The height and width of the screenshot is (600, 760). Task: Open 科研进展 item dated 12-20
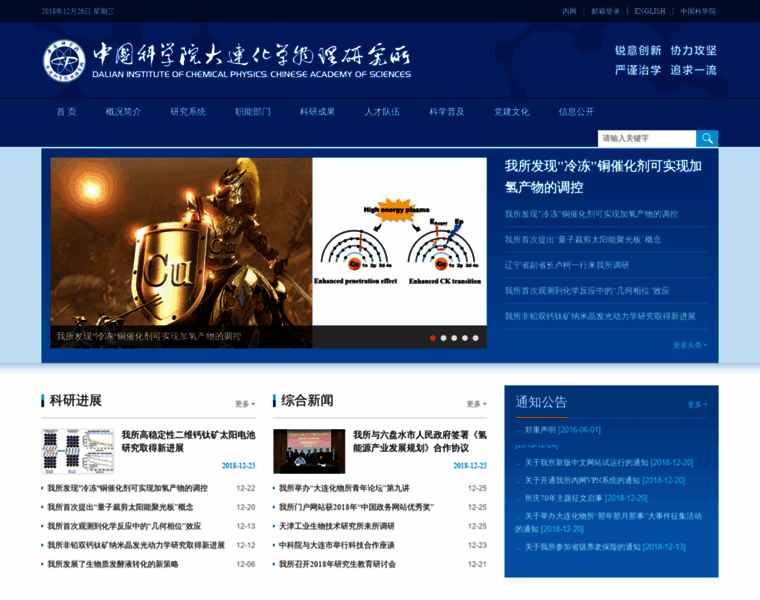(x=120, y=507)
